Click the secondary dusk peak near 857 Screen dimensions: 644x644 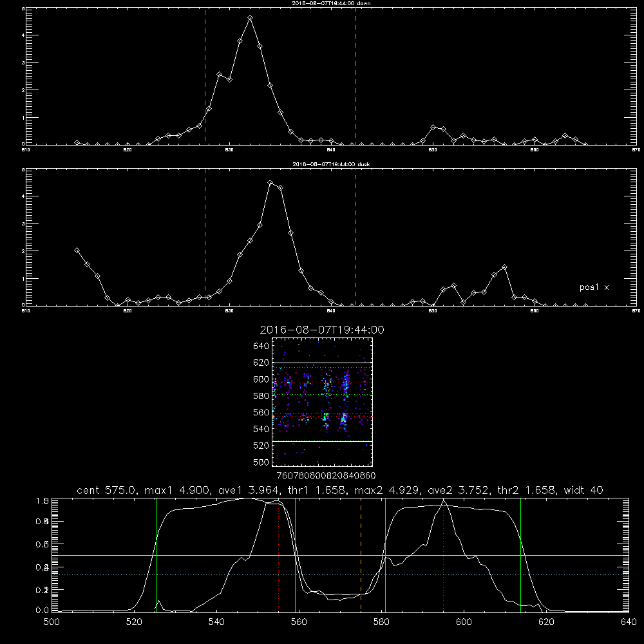(x=504, y=267)
